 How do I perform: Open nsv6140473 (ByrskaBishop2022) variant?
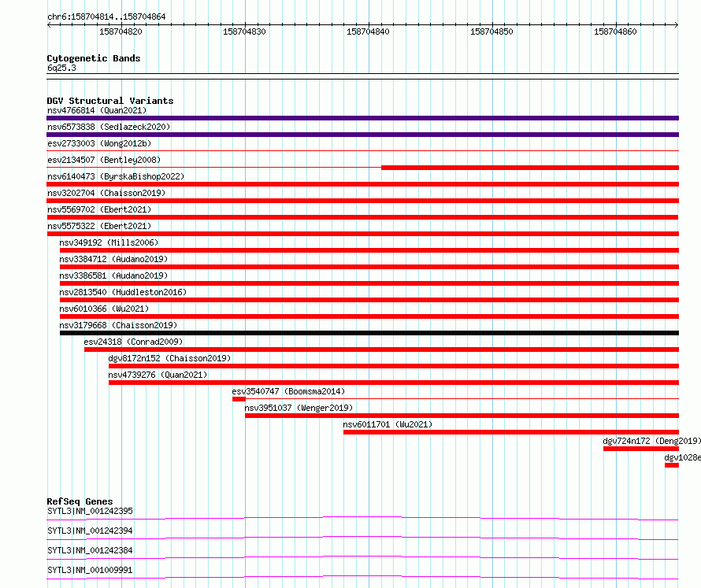tap(116, 176)
